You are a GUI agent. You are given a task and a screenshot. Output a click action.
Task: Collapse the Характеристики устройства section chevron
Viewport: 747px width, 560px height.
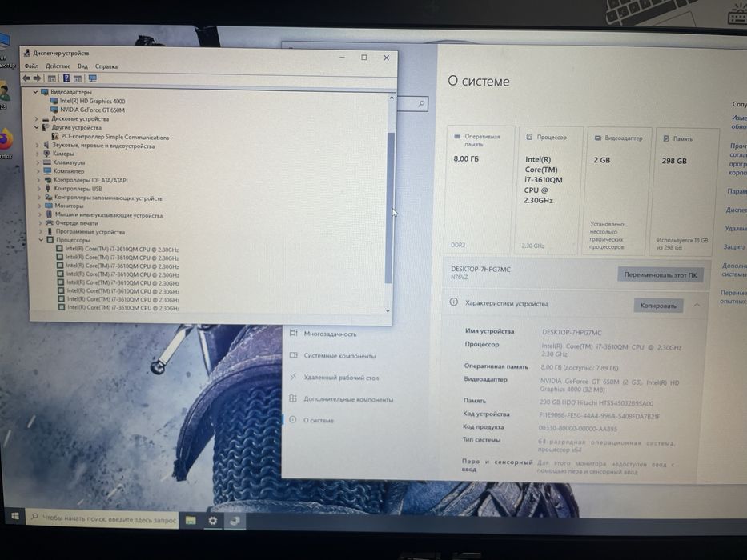697,305
